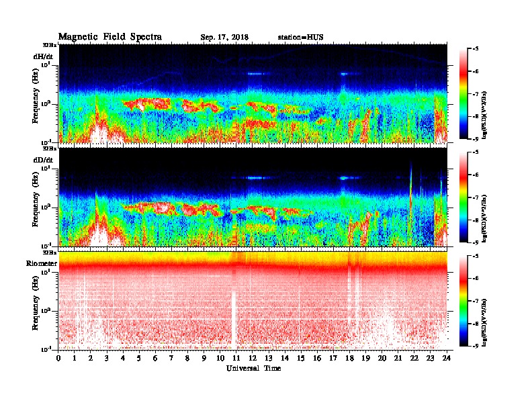Screen dimensions: 532x411
Task: Click hour "8" on the Universal Time axis
Action: 187,358
